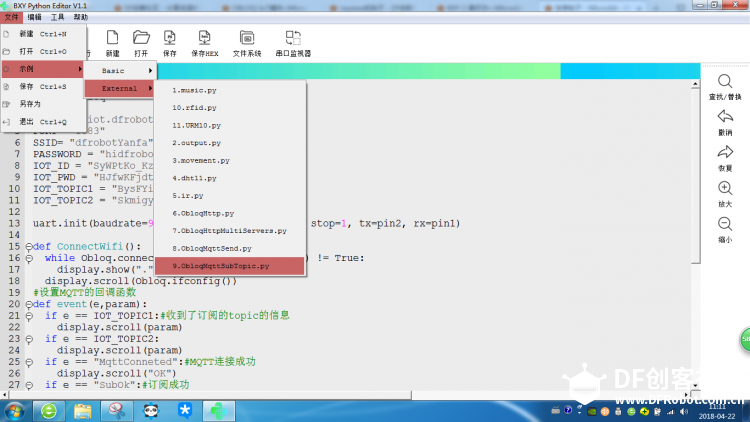Click the Windows Start button
Viewport: 750px width, 422px height.
(14, 411)
